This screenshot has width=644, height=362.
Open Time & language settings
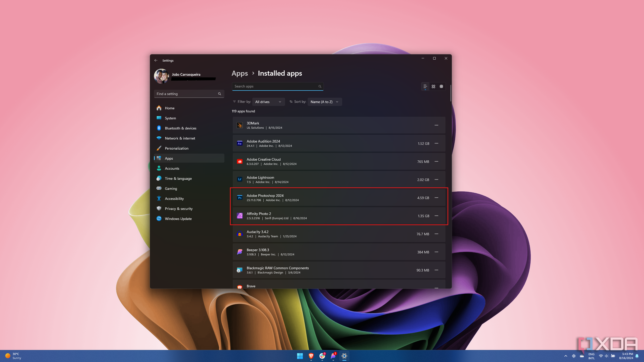pos(189,178)
